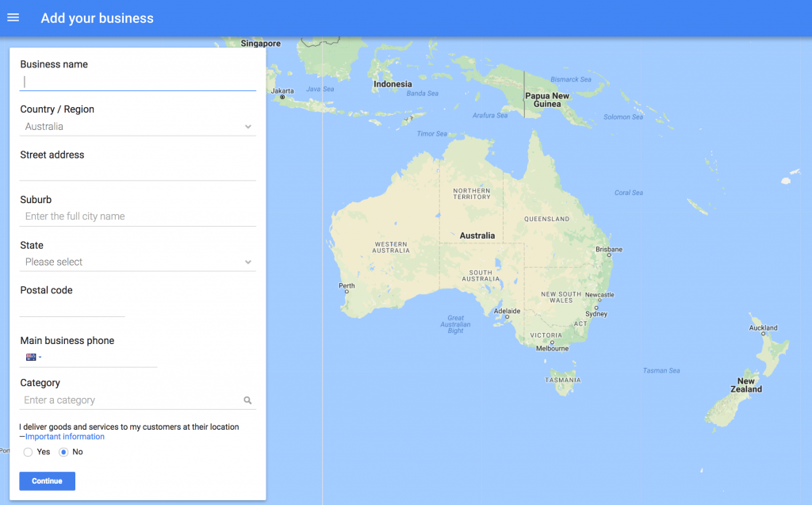
Task: Click the Brisbane label on the map
Action: (609, 250)
